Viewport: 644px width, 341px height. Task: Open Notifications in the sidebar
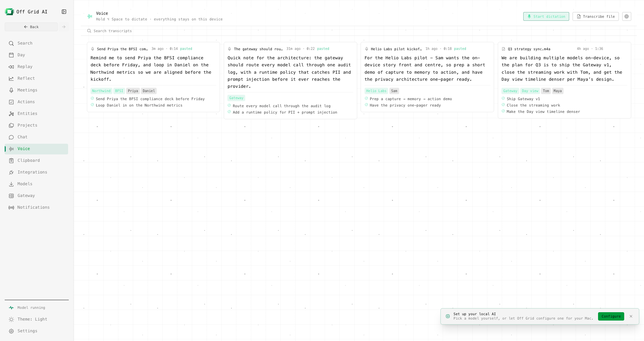click(36, 207)
